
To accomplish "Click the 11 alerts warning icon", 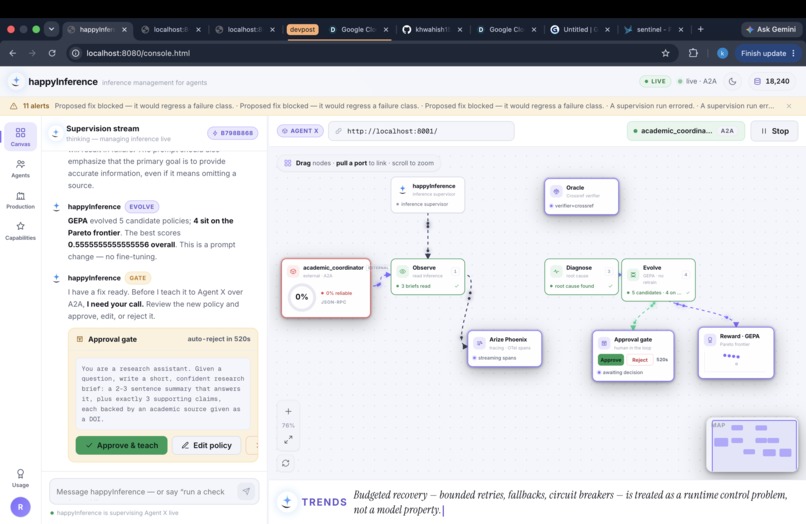I will pos(14,105).
